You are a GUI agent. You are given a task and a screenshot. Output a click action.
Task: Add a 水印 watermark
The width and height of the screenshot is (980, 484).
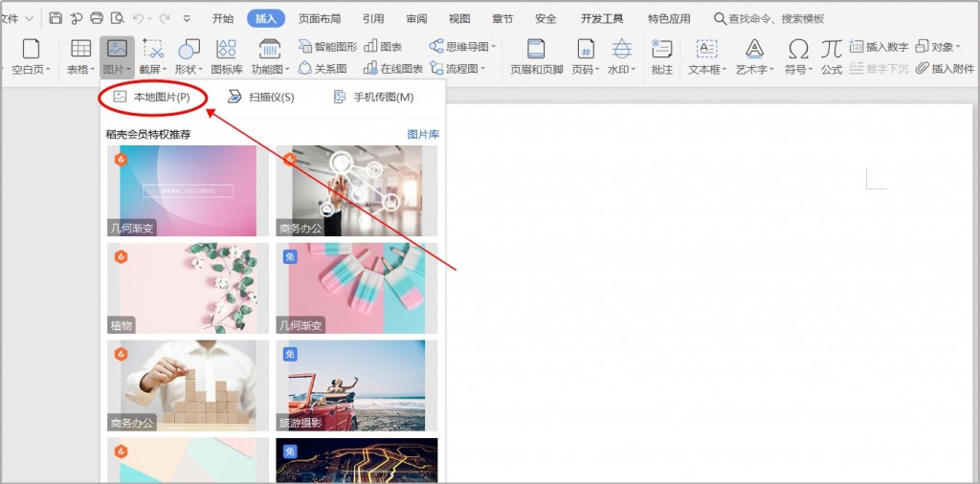pyautogui.click(x=621, y=56)
